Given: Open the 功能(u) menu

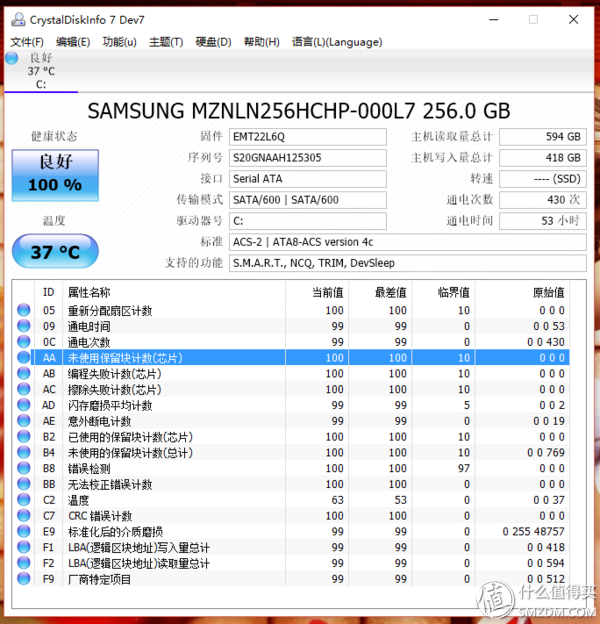Looking at the screenshot, I should [120, 42].
